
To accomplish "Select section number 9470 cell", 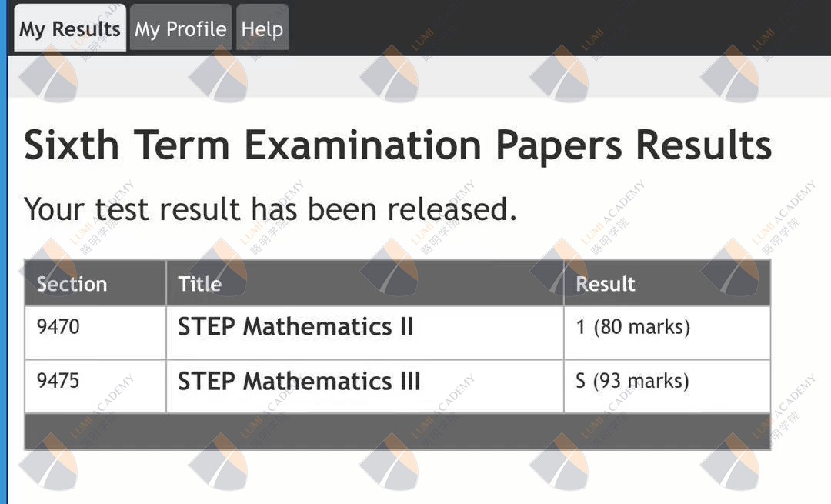I will [58, 327].
